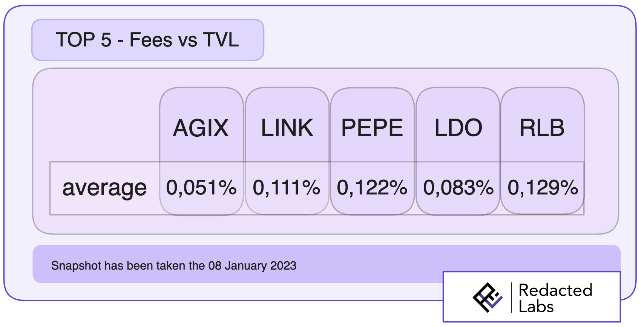Click the word Labs in logo
The width and height of the screenshot is (644, 327).
pos(536,306)
